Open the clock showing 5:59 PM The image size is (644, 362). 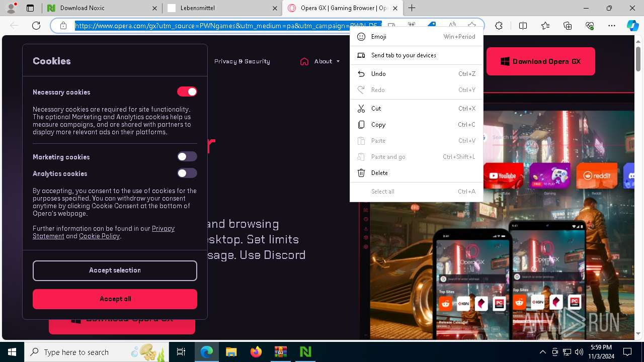601,352
